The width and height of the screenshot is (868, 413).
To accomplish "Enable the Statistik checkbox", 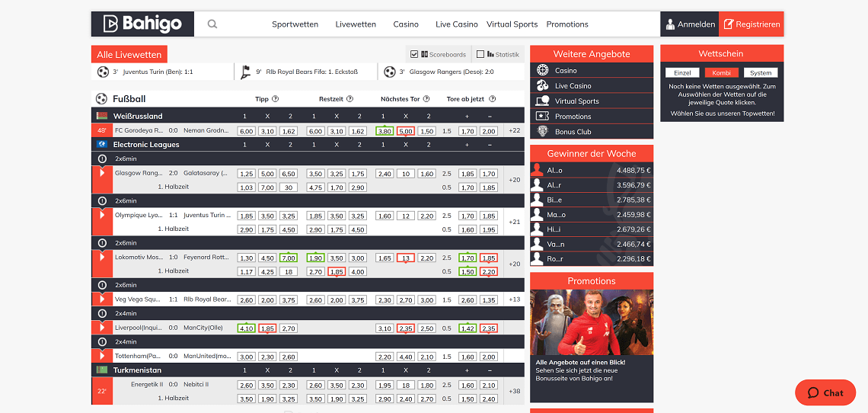I will click(x=480, y=54).
